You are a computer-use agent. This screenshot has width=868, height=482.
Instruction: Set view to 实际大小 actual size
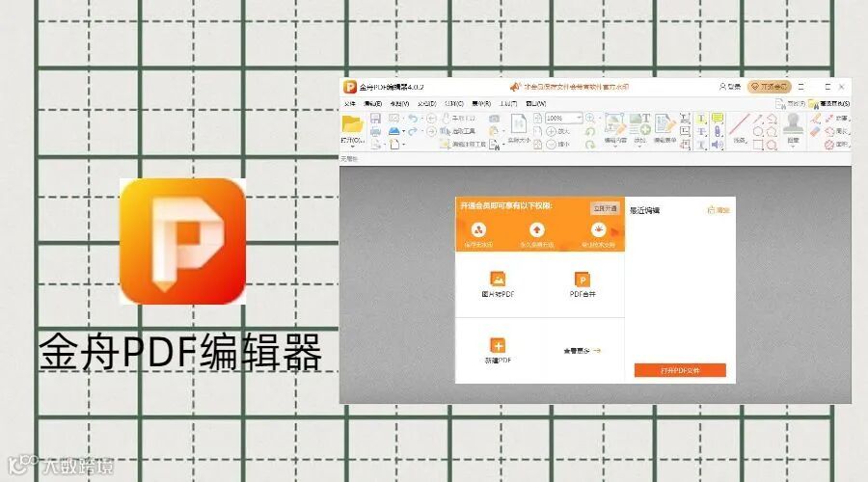pyautogui.click(x=519, y=129)
